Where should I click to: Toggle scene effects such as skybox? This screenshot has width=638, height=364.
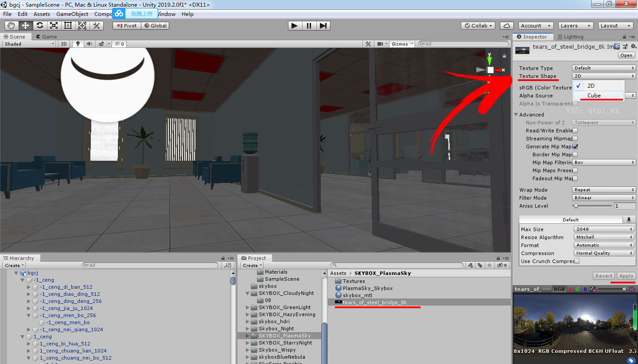click(101, 44)
